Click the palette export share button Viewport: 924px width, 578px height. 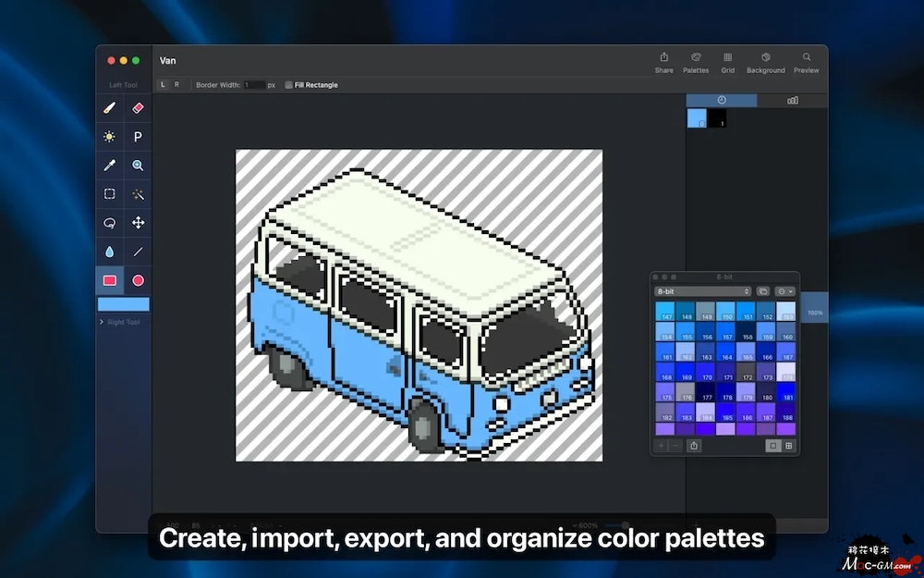coord(694,446)
